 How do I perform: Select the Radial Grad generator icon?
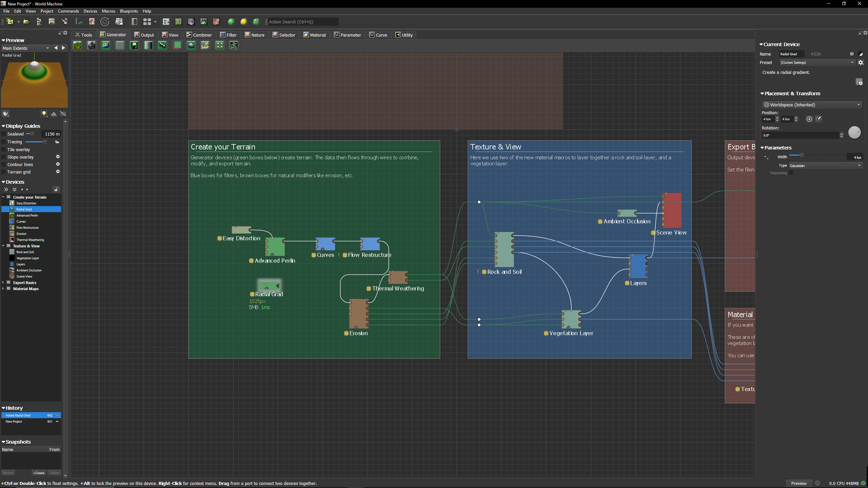[191, 45]
